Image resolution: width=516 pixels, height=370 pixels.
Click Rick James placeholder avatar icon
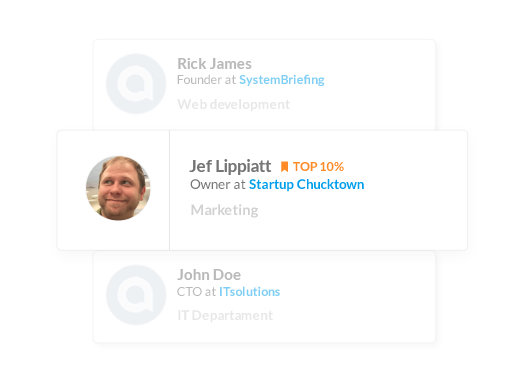(136, 84)
